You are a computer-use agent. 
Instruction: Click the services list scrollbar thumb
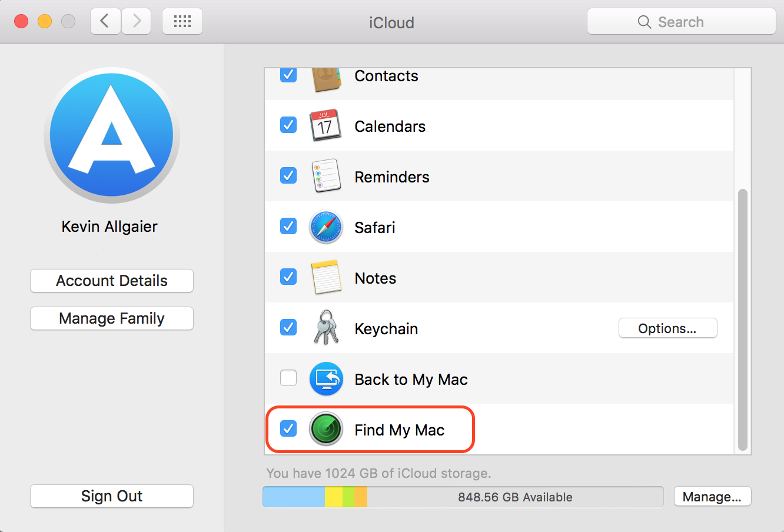click(743, 320)
